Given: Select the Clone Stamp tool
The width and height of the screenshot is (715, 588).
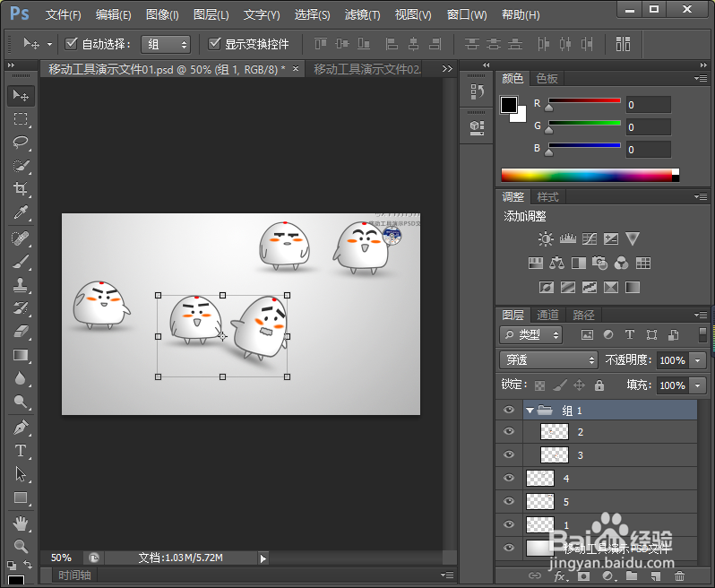Looking at the screenshot, I should click(21, 286).
